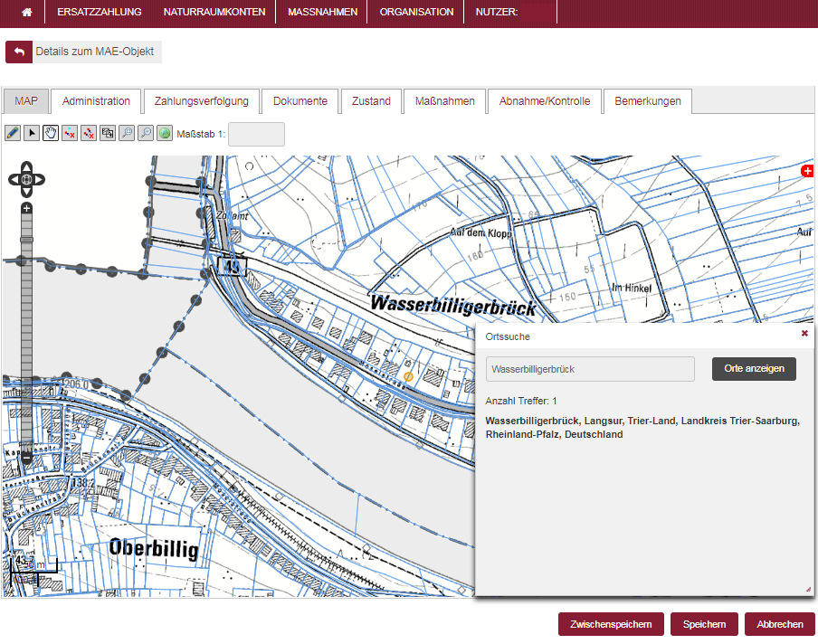Click the home icon in top navigation
The height and width of the screenshot is (644, 818).
[x=27, y=13]
